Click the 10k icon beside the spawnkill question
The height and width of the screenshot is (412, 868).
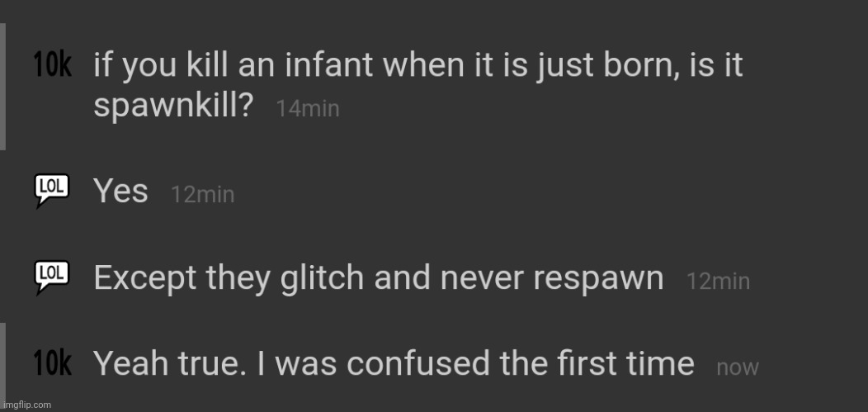pyautogui.click(x=54, y=66)
